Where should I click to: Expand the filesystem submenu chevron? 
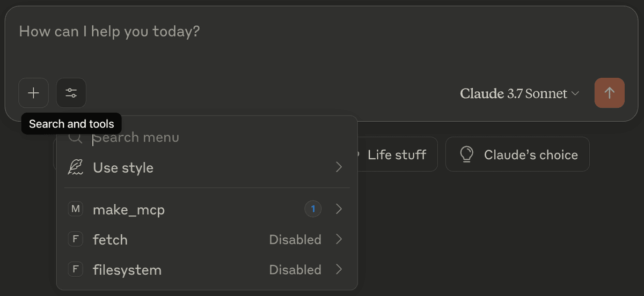click(x=339, y=269)
